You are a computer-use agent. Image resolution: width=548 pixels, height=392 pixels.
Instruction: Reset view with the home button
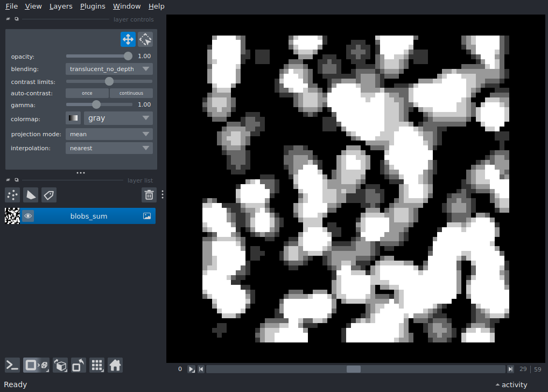pyautogui.click(x=115, y=365)
